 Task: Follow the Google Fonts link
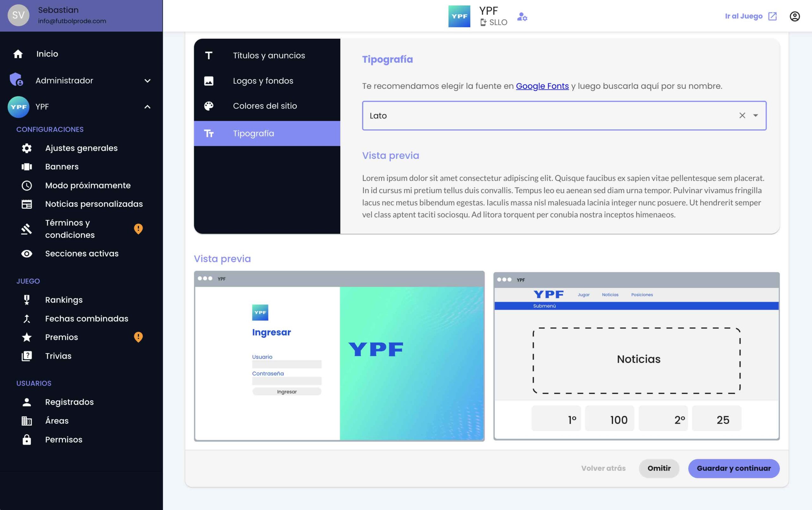click(x=542, y=86)
